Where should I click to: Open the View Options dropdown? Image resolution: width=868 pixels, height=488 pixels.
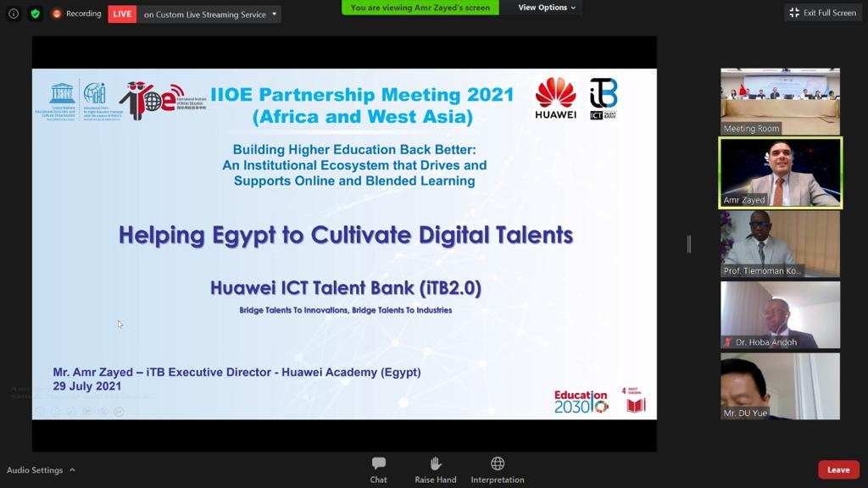(x=547, y=8)
